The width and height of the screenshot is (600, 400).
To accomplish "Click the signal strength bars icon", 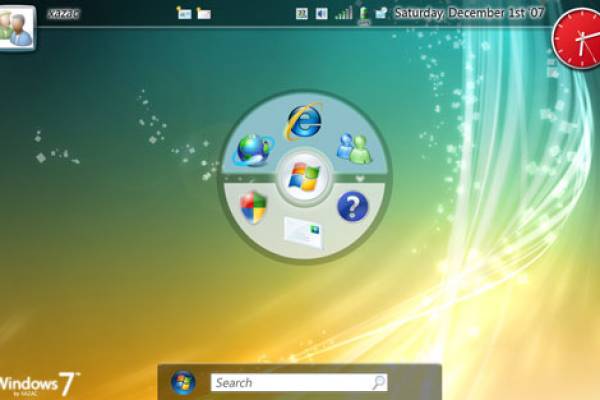I will (344, 13).
